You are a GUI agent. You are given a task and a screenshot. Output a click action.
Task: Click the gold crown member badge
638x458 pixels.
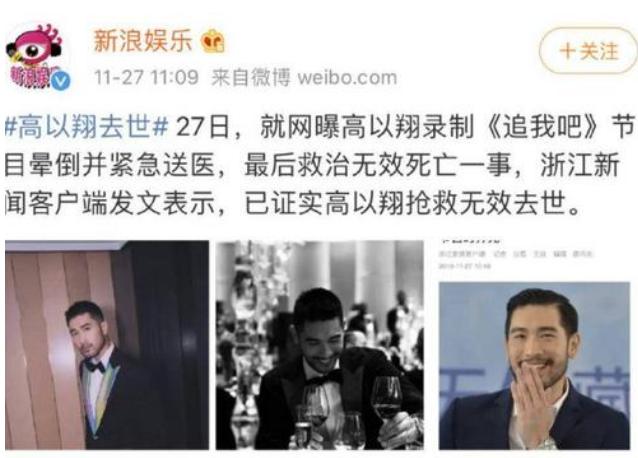pyautogui.click(x=213, y=41)
